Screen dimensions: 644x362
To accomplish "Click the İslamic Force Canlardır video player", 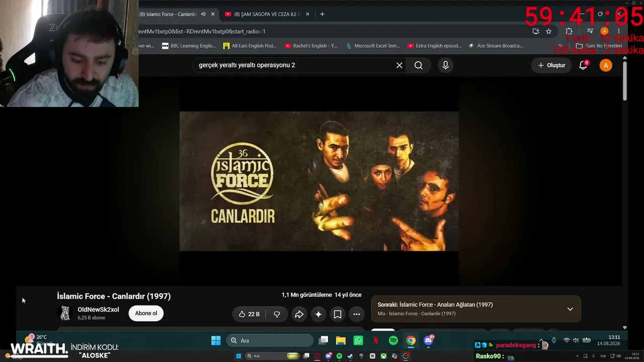I will [x=319, y=181].
